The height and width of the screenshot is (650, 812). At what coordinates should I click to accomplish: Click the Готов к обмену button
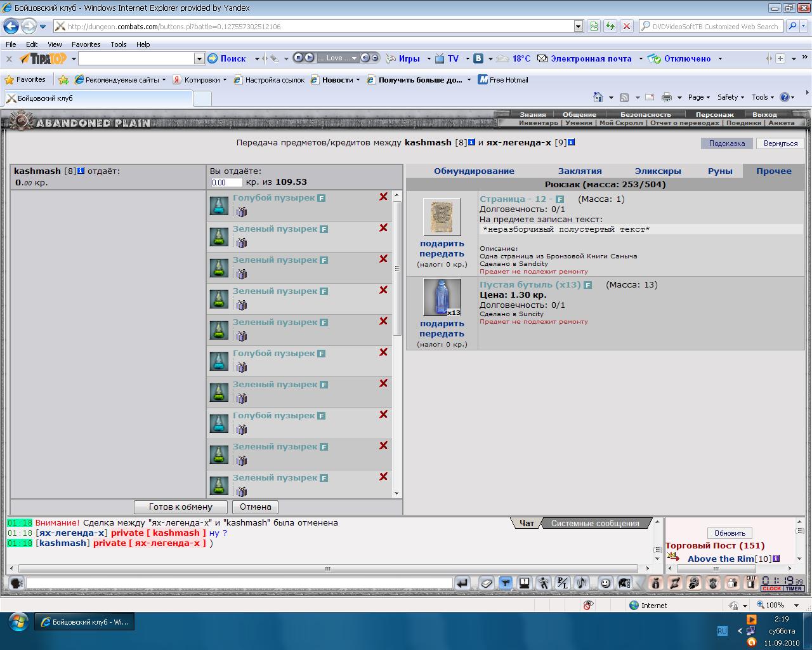click(180, 507)
